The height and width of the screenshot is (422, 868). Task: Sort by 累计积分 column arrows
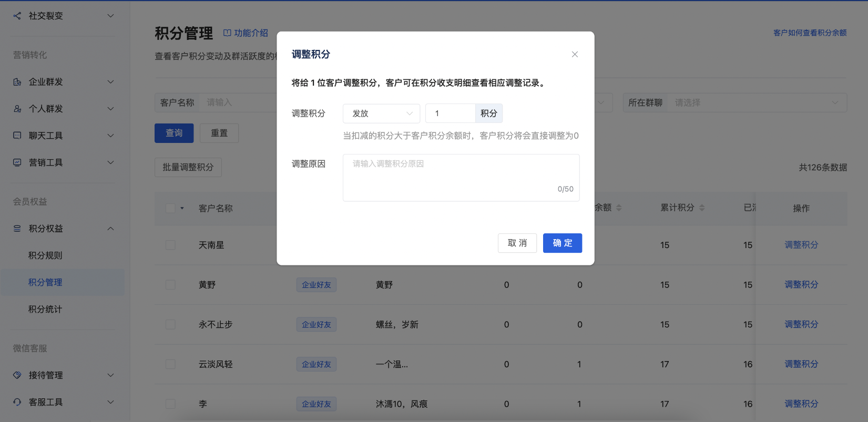coord(702,208)
